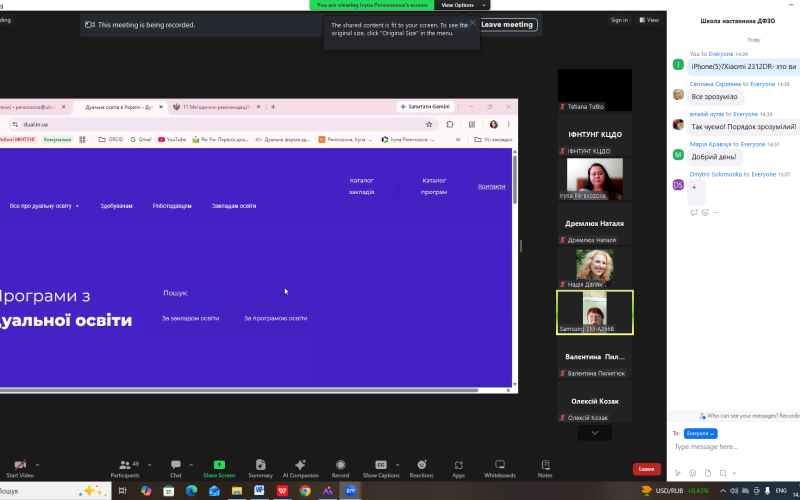Open the Reactions icon
Screen dimensions: 800x500
(x=421, y=464)
